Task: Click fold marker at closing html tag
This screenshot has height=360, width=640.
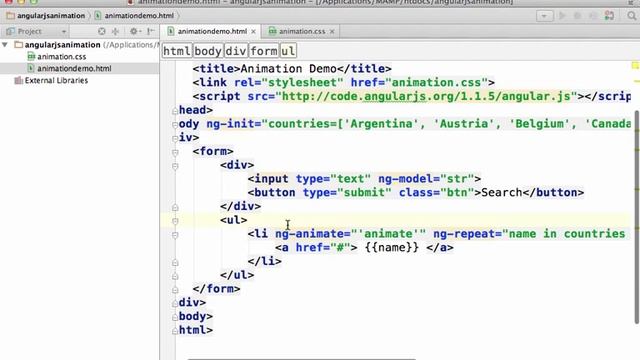Action: click(175, 331)
